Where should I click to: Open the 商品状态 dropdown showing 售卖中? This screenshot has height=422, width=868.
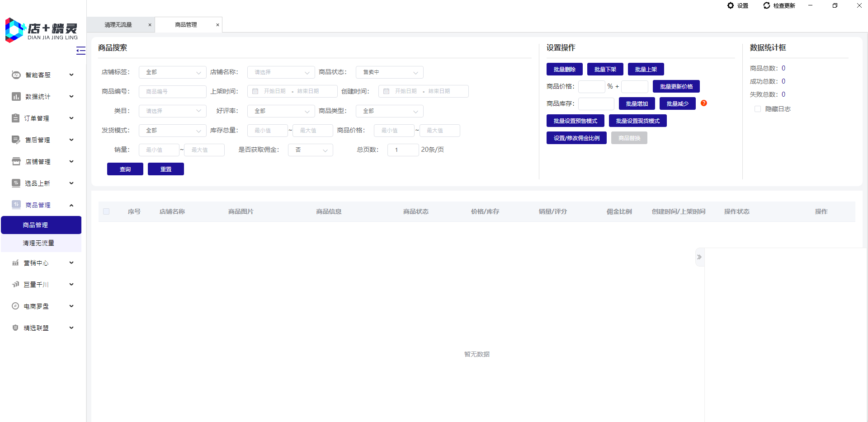[x=390, y=72]
